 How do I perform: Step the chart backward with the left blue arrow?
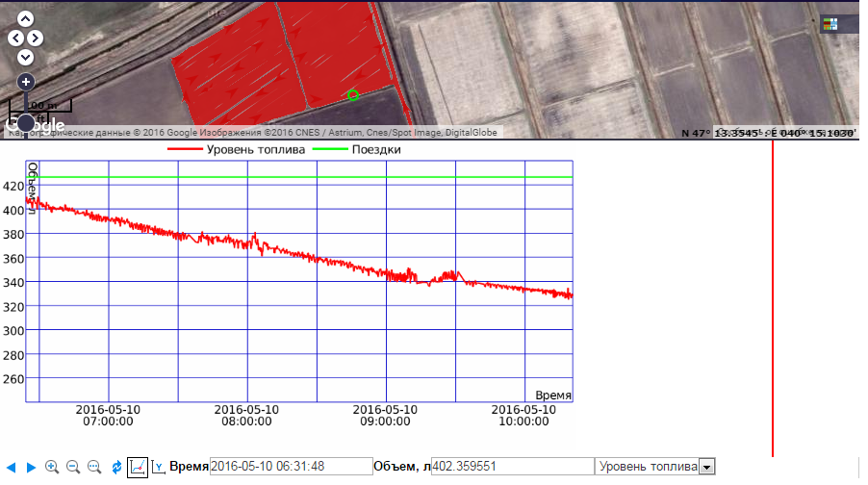tap(12, 467)
